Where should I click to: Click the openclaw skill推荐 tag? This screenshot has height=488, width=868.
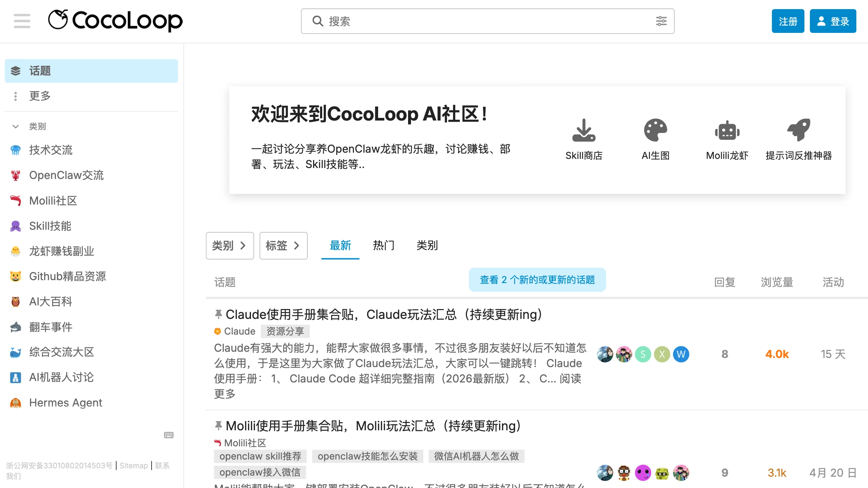point(260,456)
